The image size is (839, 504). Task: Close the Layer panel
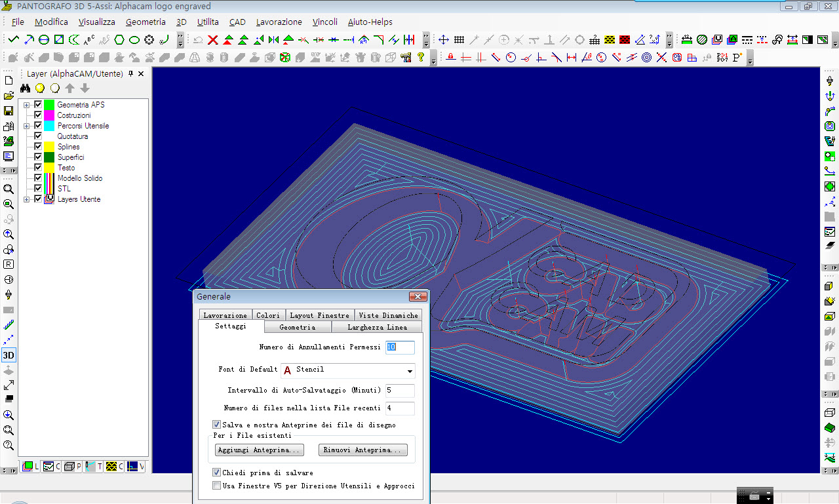click(141, 73)
